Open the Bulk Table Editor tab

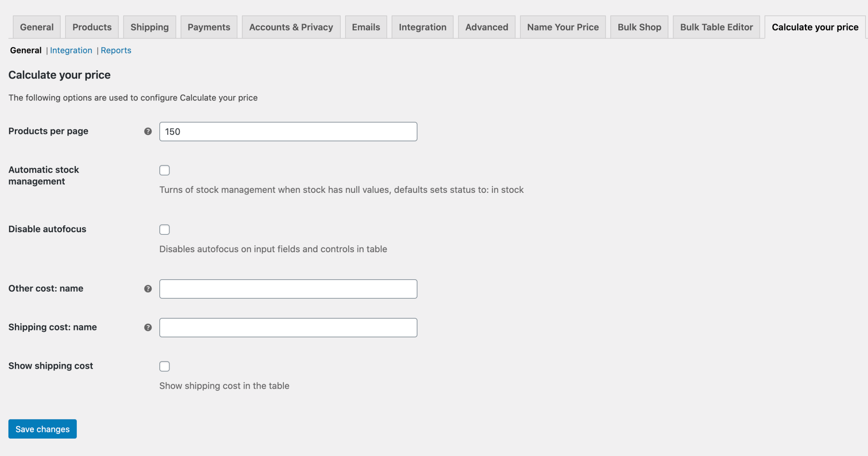(x=716, y=27)
